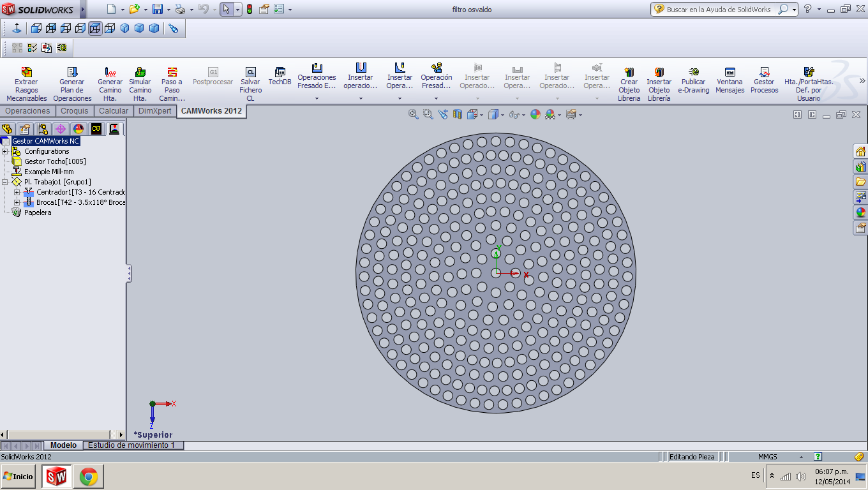
Task: Click the Print icon
Action: [180, 9]
